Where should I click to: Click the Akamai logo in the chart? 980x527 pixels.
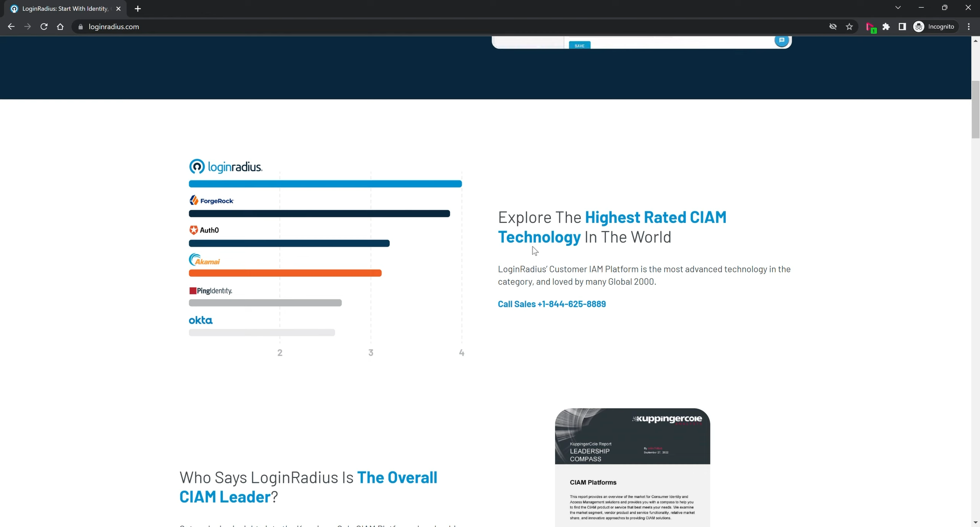204,260
